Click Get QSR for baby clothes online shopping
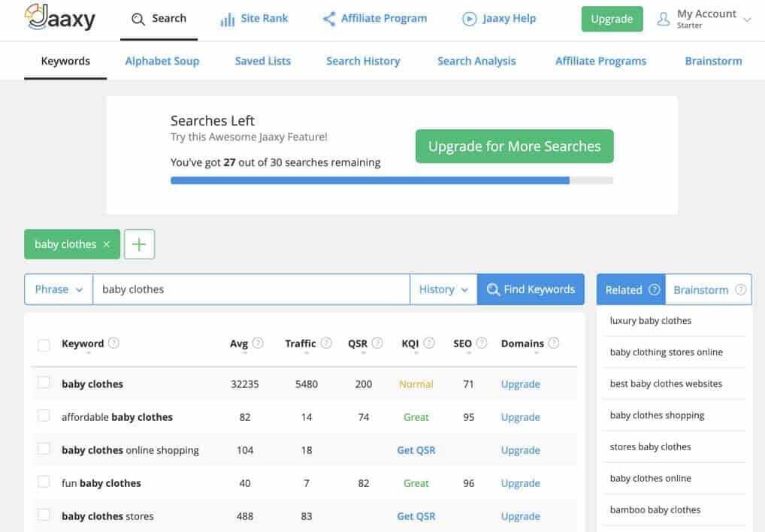 416,450
